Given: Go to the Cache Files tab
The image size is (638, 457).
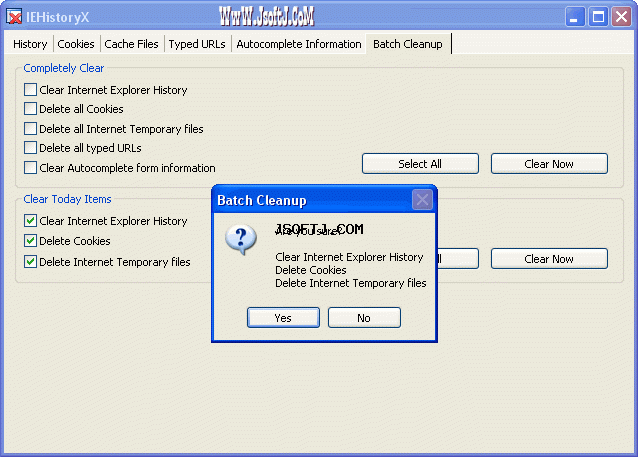Looking at the screenshot, I should click(131, 44).
